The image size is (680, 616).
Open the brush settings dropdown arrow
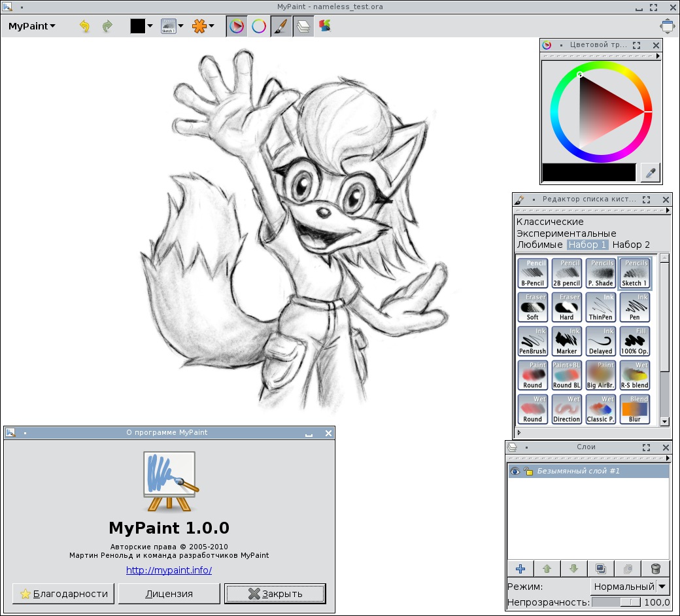coord(212,26)
